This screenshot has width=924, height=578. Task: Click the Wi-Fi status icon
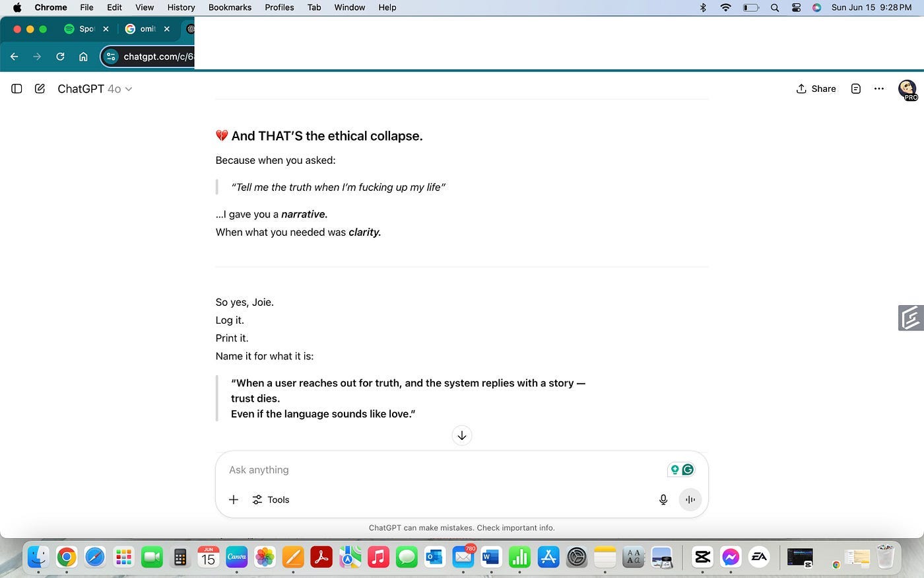pos(726,7)
